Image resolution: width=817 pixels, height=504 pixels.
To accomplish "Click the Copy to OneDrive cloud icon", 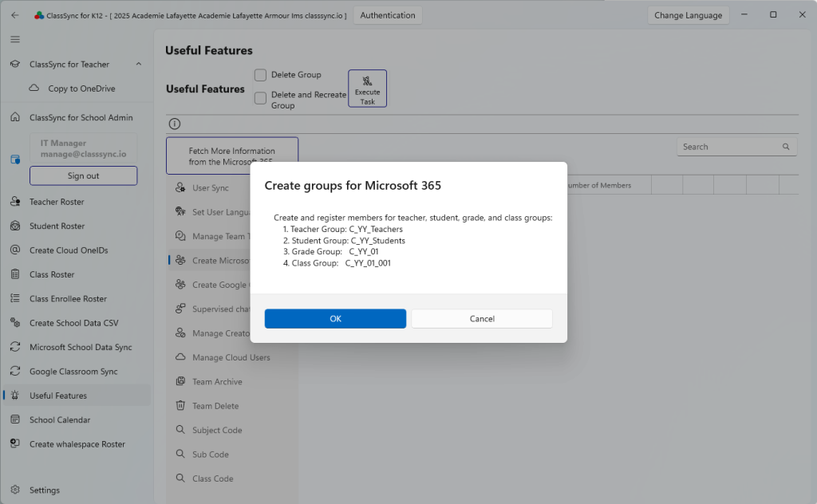I will coord(34,88).
